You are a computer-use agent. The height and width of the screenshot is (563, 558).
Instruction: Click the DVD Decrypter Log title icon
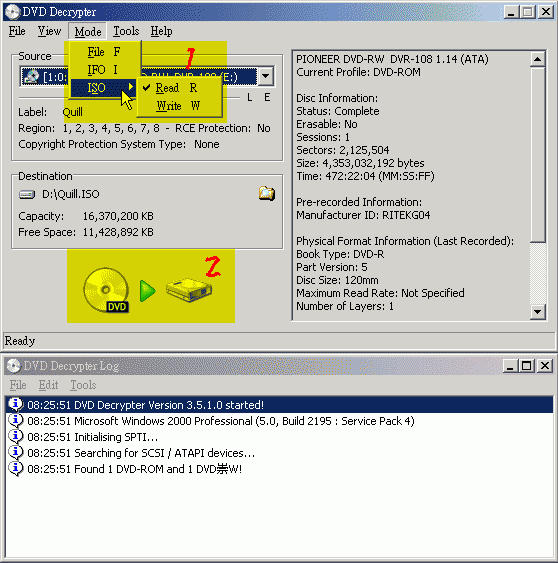coord(13,366)
